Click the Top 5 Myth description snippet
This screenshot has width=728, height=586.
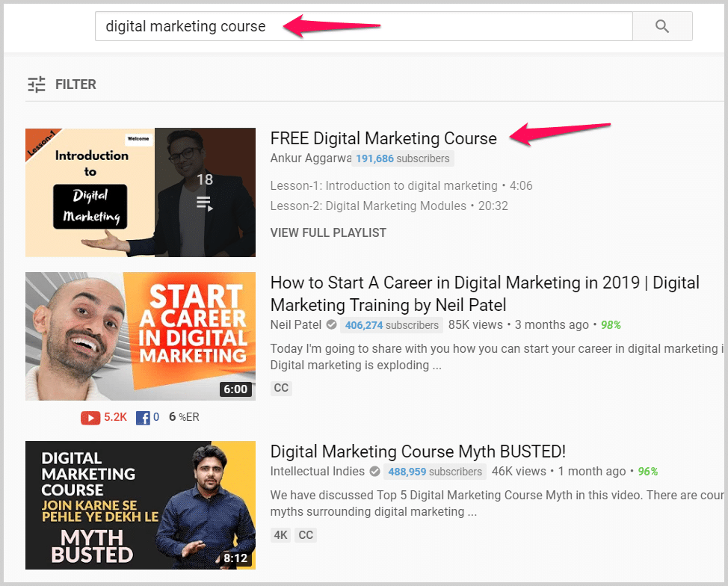[x=497, y=503]
